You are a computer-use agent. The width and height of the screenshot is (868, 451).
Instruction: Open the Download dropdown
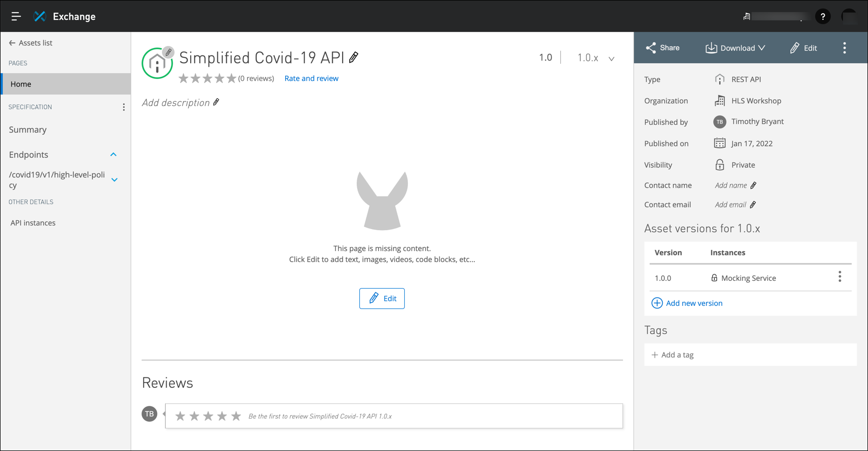click(x=735, y=48)
